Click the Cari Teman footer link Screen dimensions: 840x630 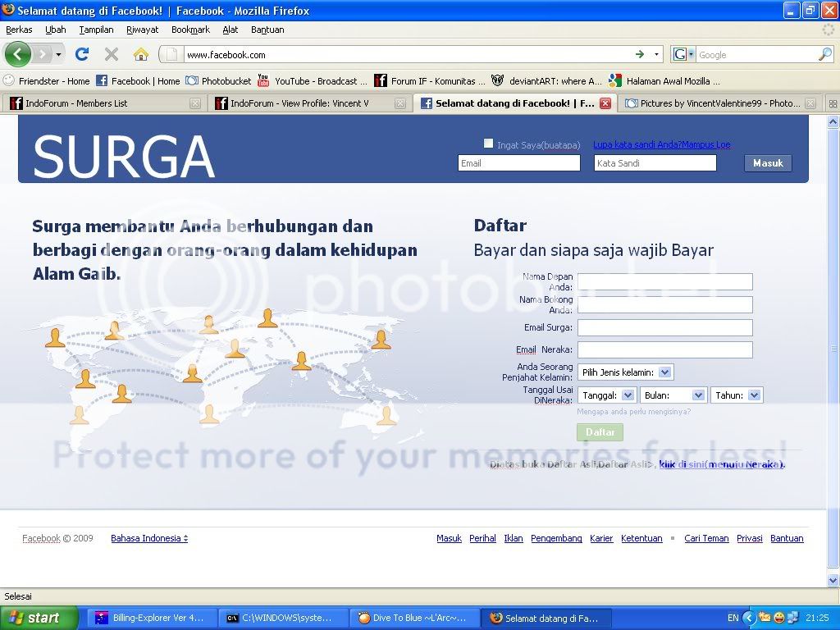pos(706,538)
